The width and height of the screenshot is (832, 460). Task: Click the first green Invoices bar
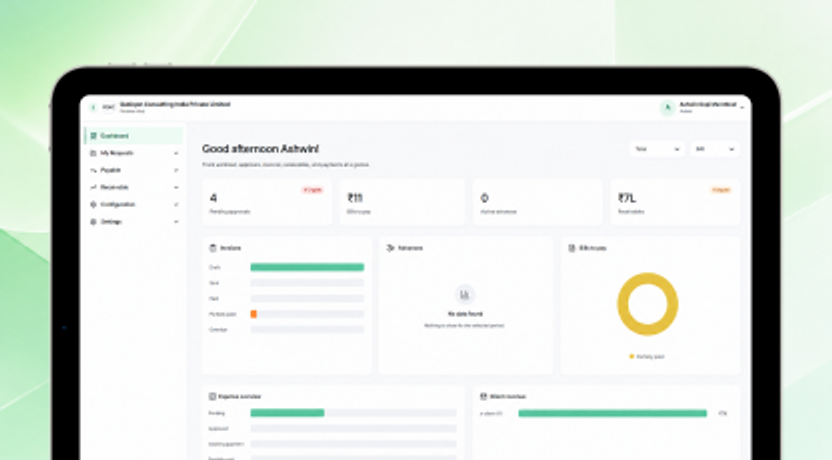click(307, 267)
